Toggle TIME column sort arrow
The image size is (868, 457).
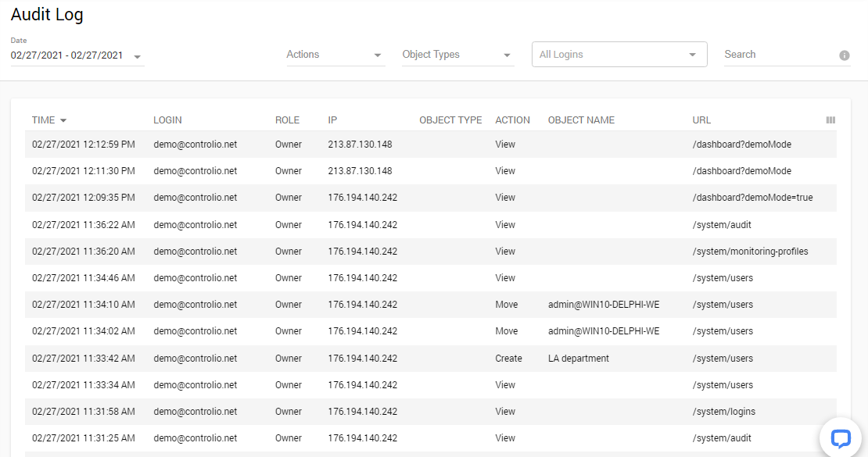tap(63, 120)
